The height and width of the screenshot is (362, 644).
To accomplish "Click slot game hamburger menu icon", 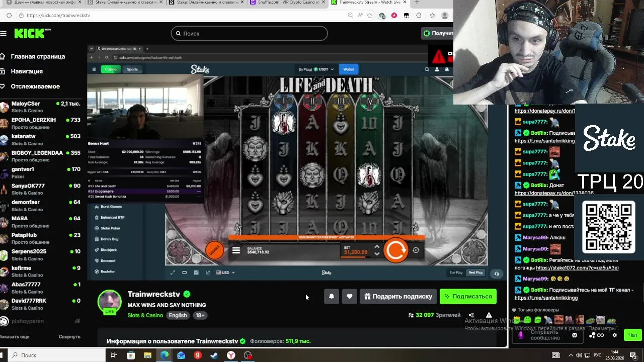I will pos(236,250).
